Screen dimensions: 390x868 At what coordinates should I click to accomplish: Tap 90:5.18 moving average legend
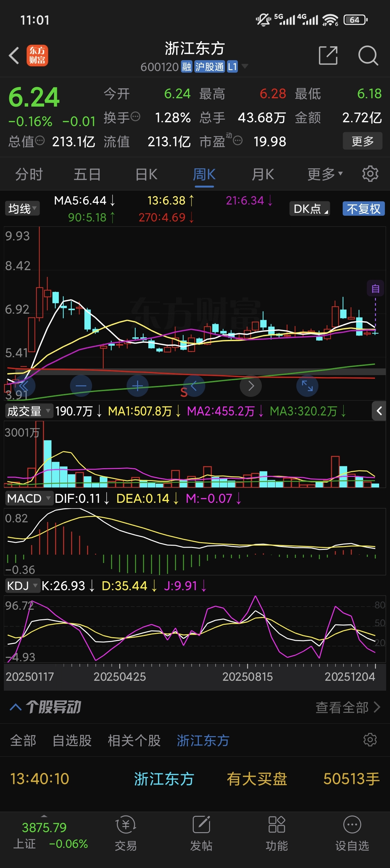coord(91,217)
